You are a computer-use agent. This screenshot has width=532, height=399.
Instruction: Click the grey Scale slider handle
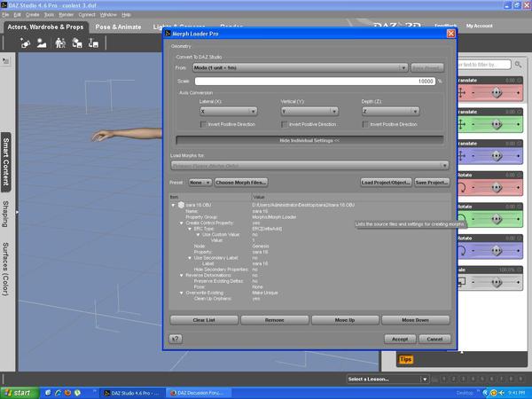[x=497, y=282]
